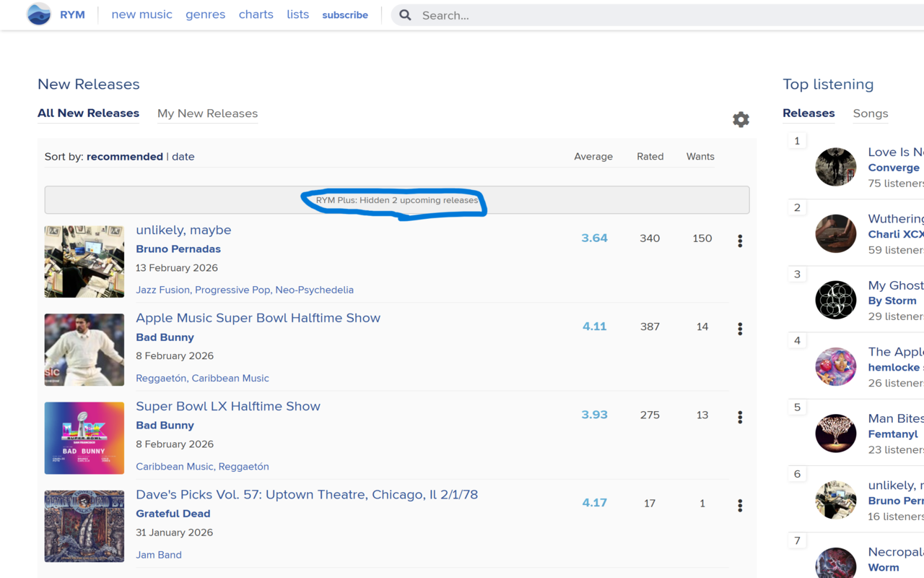Go to Grateful Dead artist page
This screenshot has width=924, height=578.
[173, 514]
